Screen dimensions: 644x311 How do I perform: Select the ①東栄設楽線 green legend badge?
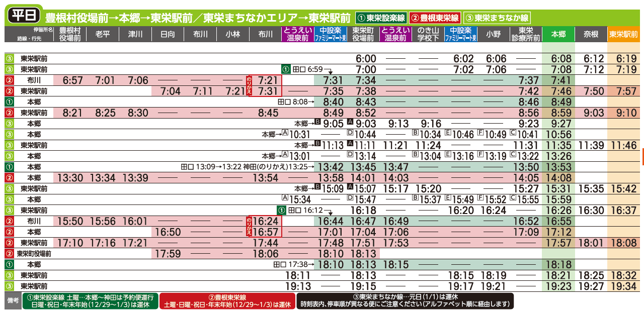point(382,18)
